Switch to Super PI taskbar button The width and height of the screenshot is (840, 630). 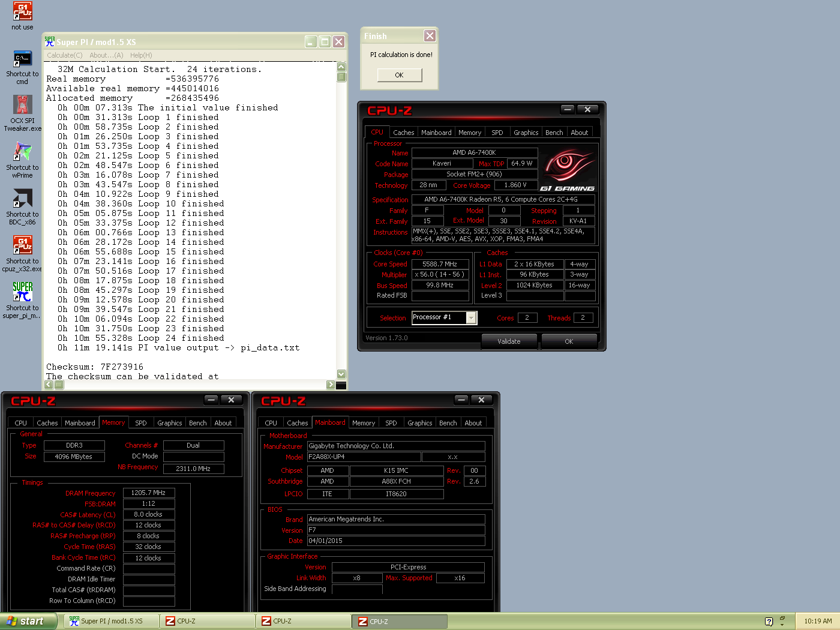click(x=111, y=621)
